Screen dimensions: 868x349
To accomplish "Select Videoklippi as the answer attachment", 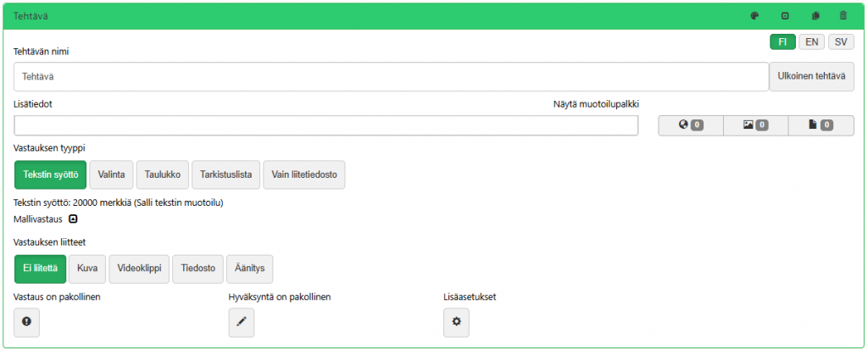I will (x=138, y=269).
